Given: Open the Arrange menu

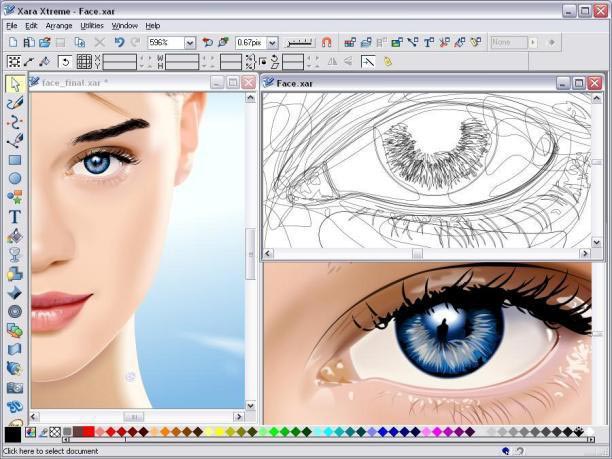Looking at the screenshot, I should pyautogui.click(x=59, y=25).
